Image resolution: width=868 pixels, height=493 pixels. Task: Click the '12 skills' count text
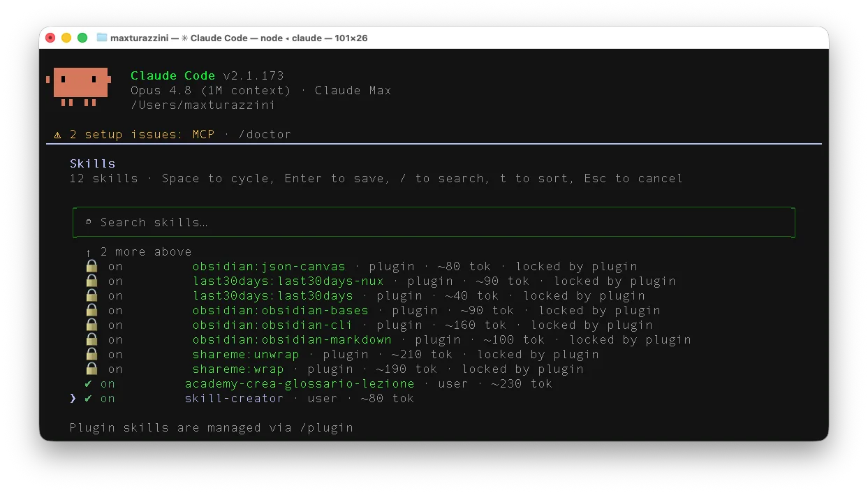click(x=104, y=178)
